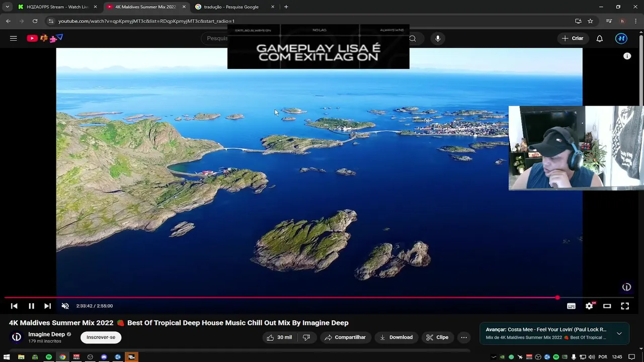Viewport: 644px width, 362px height.
Task: Switch to theater mode
Action: [607, 306]
